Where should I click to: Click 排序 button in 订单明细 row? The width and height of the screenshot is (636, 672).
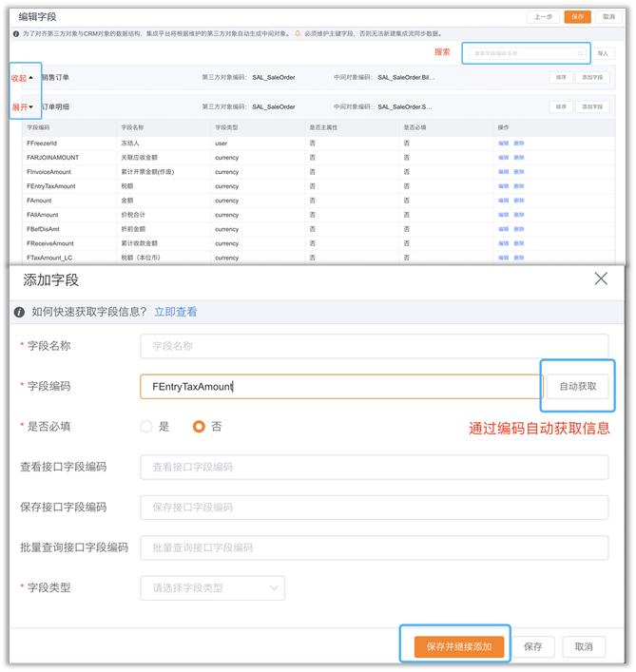[x=561, y=107]
